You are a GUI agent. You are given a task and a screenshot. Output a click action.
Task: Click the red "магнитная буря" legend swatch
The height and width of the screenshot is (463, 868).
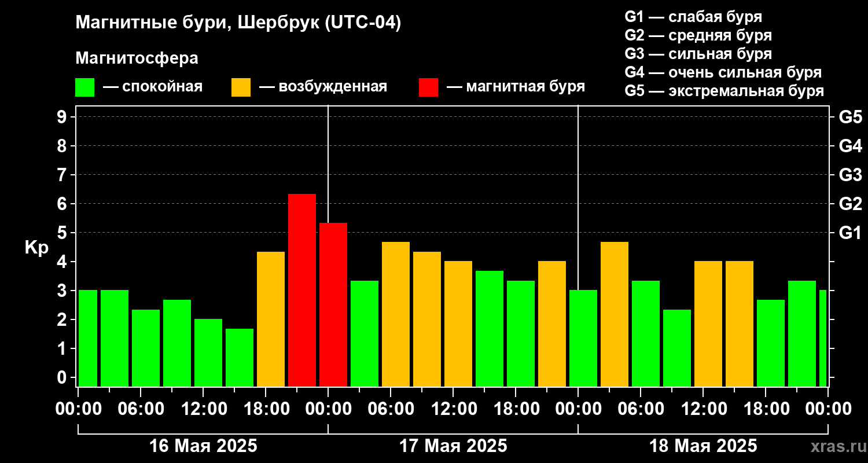pos(428,87)
